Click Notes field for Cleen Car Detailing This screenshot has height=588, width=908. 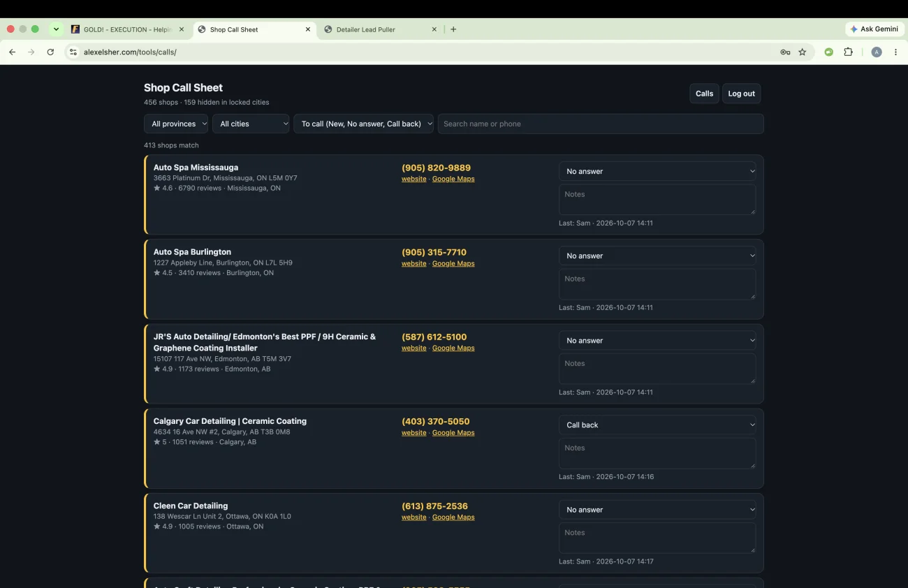[657, 538]
